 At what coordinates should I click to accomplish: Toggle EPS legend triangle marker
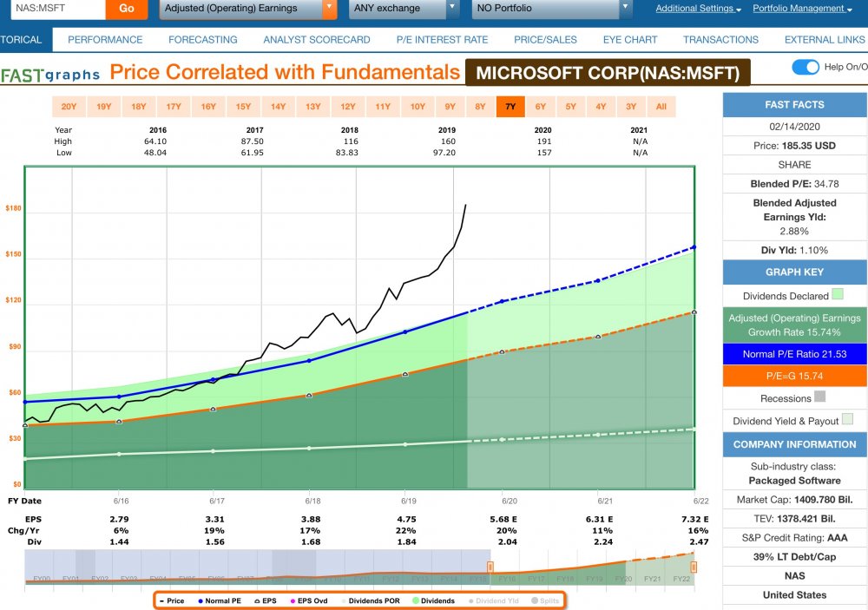pyautogui.click(x=257, y=600)
